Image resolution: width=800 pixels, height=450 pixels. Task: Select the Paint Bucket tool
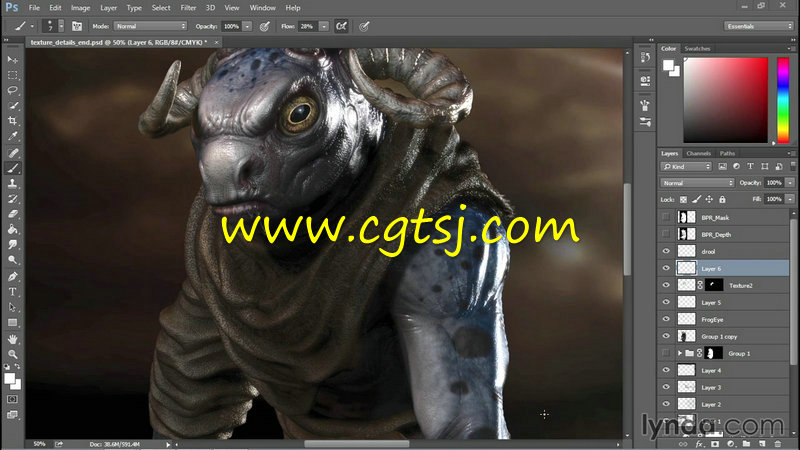pyautogui.click(x=12, y=229)
